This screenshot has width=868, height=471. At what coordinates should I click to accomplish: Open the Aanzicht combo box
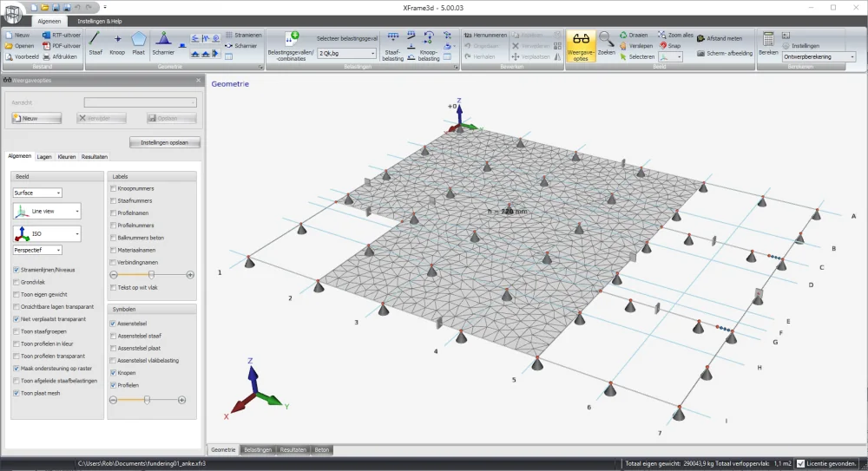[x=140, y=102]
